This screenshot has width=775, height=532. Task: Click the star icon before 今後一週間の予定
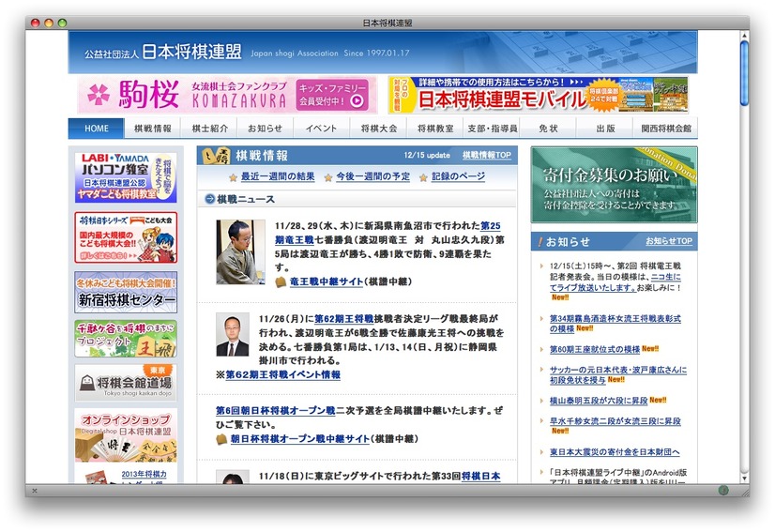(x=328, y=177)
